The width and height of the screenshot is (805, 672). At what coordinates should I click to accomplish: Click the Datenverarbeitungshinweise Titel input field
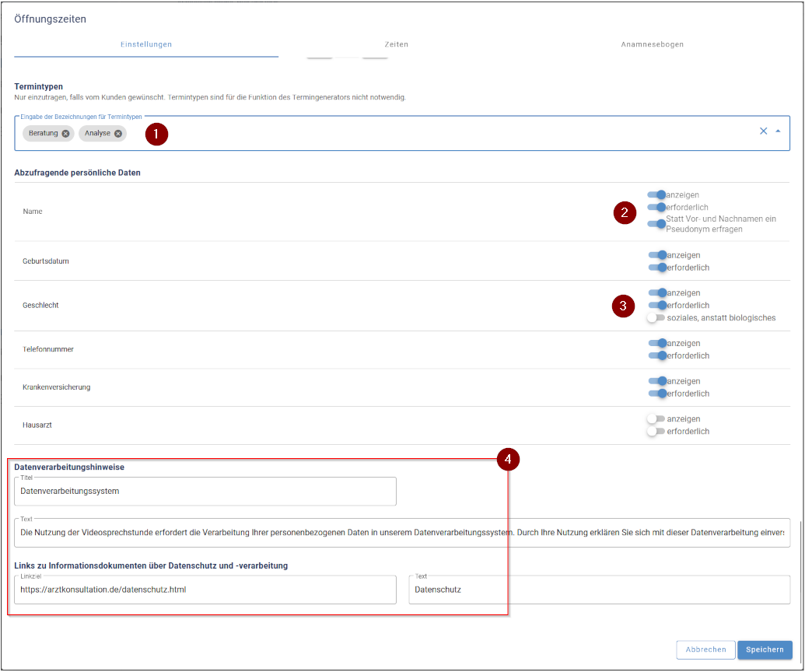205,492
